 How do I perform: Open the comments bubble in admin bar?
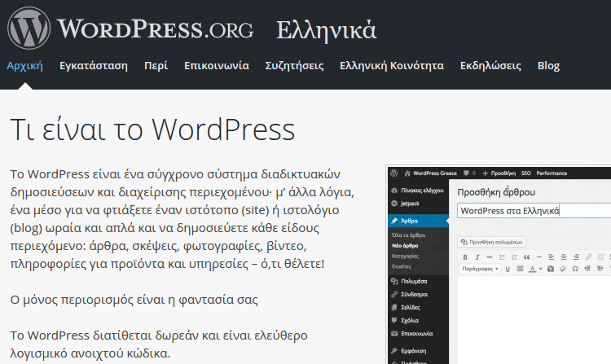(469, 173)
